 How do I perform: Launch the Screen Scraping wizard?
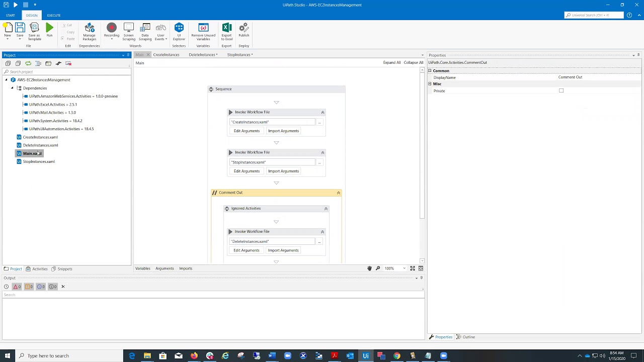click(x=128, y=31)
